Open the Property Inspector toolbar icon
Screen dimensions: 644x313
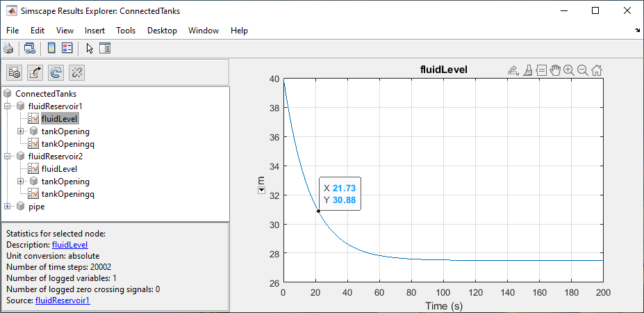point(105,49)
